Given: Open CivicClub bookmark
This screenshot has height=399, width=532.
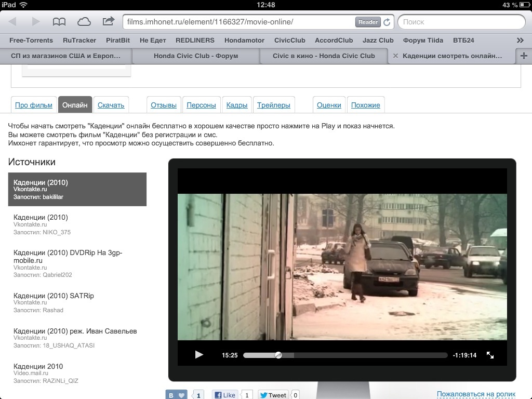Looking at the screenshot, I should pyautogui.click(x=290, y=41).
